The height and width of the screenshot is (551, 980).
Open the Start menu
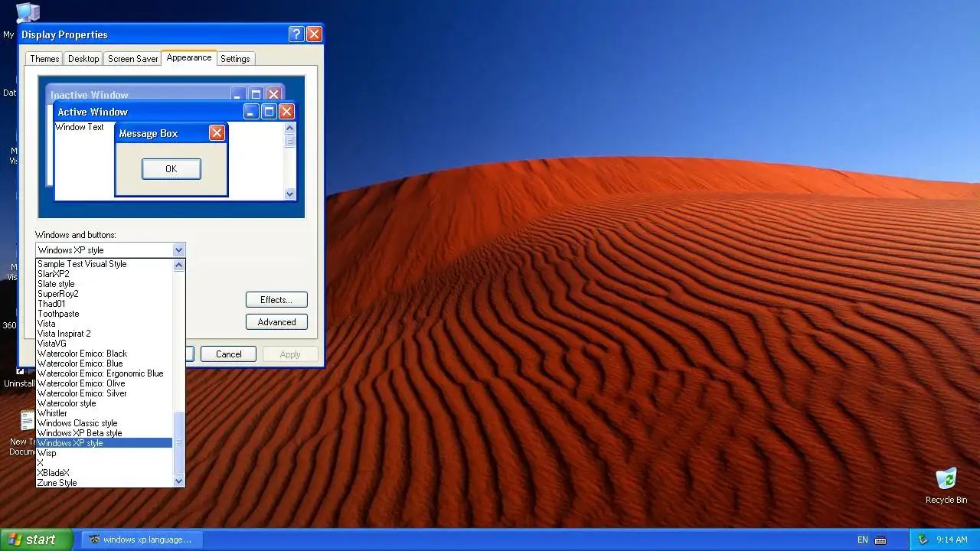tap(36, 540)
